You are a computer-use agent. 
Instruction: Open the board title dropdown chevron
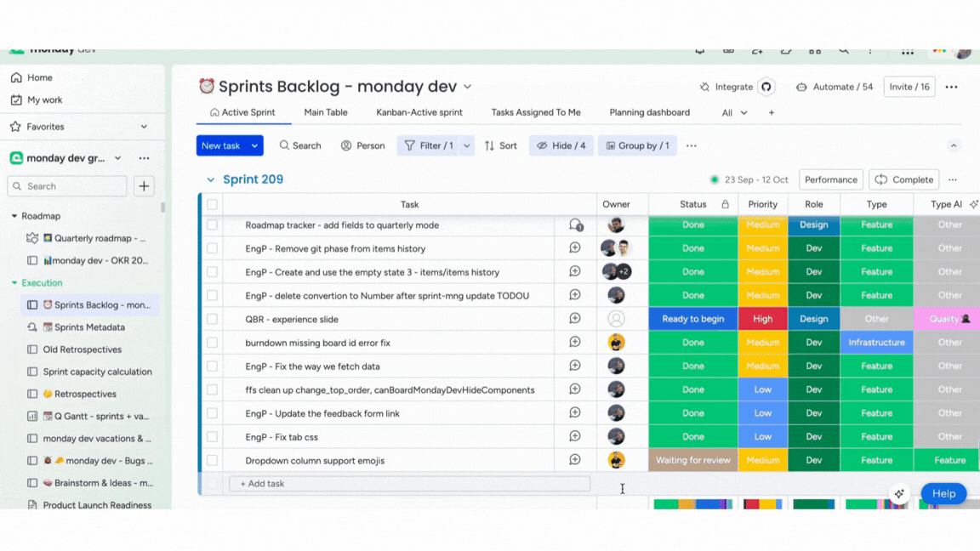(468, 87)
